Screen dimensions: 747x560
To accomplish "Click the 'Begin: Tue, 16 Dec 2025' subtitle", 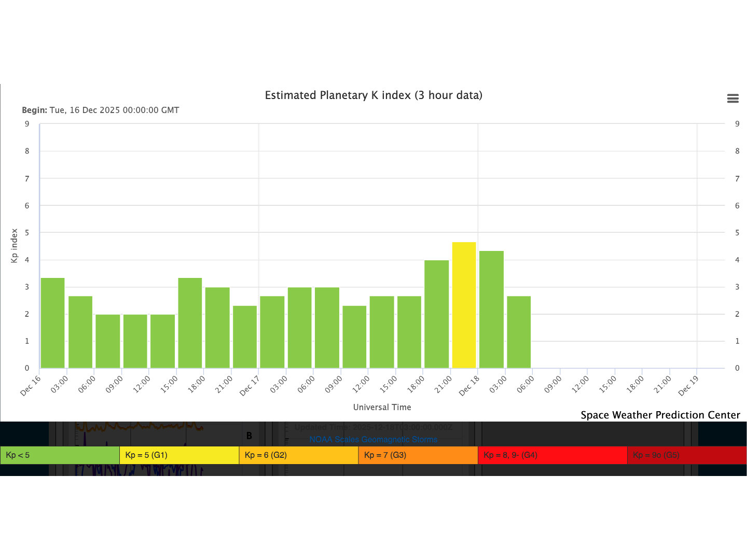I will tap(100, 110).
